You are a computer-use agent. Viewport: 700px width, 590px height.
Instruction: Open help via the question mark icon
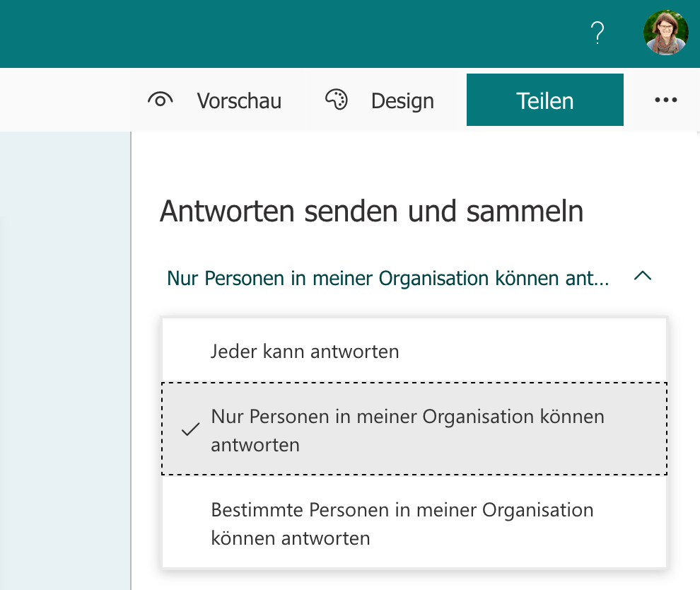point(597,33)
